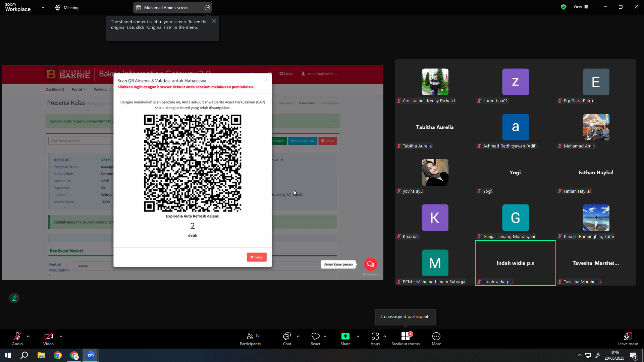Open Breakout rooms
The image size is (644, 362).
(406, 339)
